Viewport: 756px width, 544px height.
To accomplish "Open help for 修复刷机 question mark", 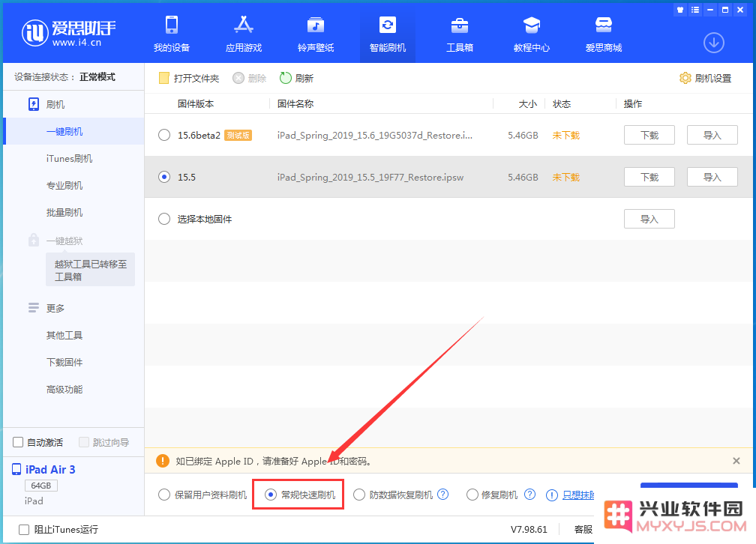I will [x=529, y=495].
